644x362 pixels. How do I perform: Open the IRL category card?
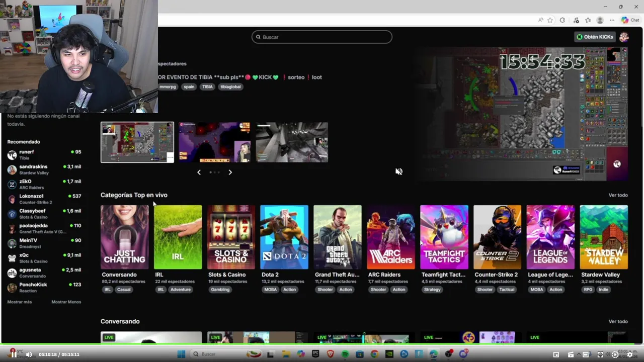point(178,237)
